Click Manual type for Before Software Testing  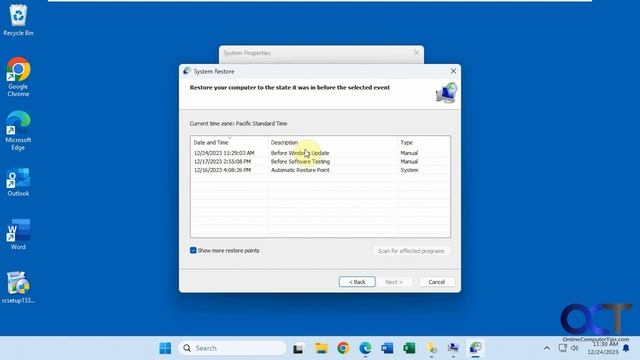click(409, 162)
